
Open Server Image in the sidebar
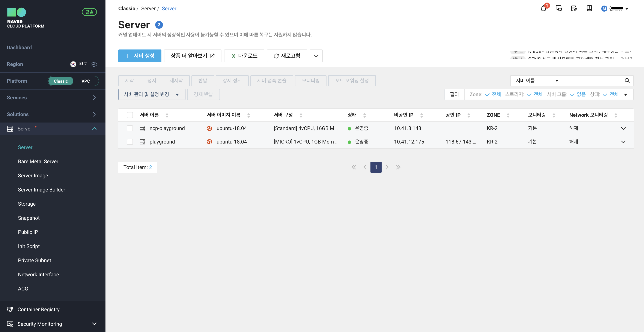(x=33, y=176)
